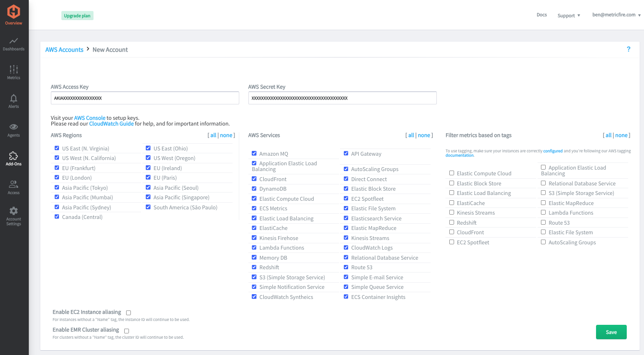Uncheck Kinesis Firehose service
The width and height of the screenshot is (644, 355).
coord(254,238)
